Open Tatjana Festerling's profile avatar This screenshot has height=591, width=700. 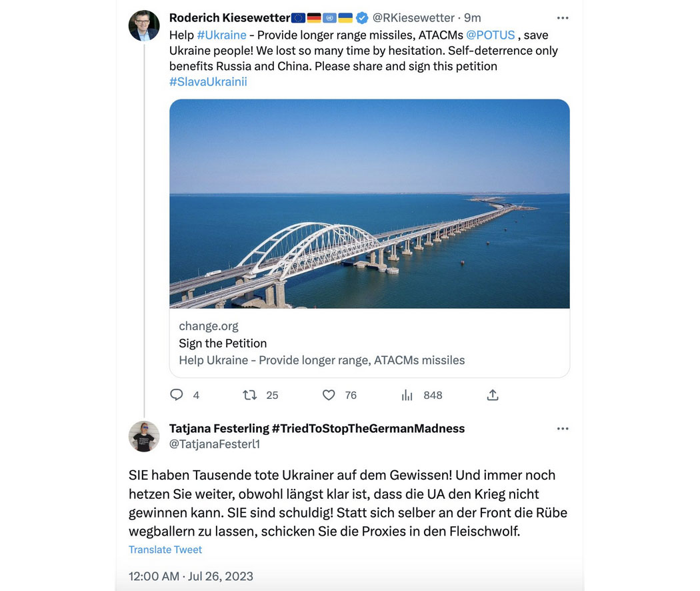click(144, 436)
